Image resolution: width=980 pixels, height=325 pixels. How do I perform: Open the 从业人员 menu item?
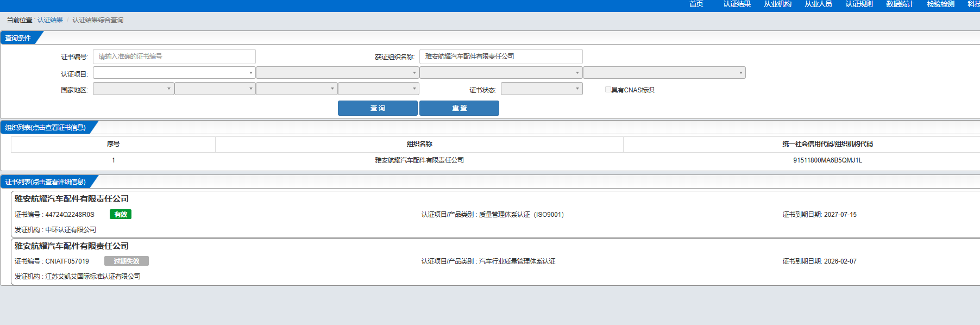(x=818, y=4)
